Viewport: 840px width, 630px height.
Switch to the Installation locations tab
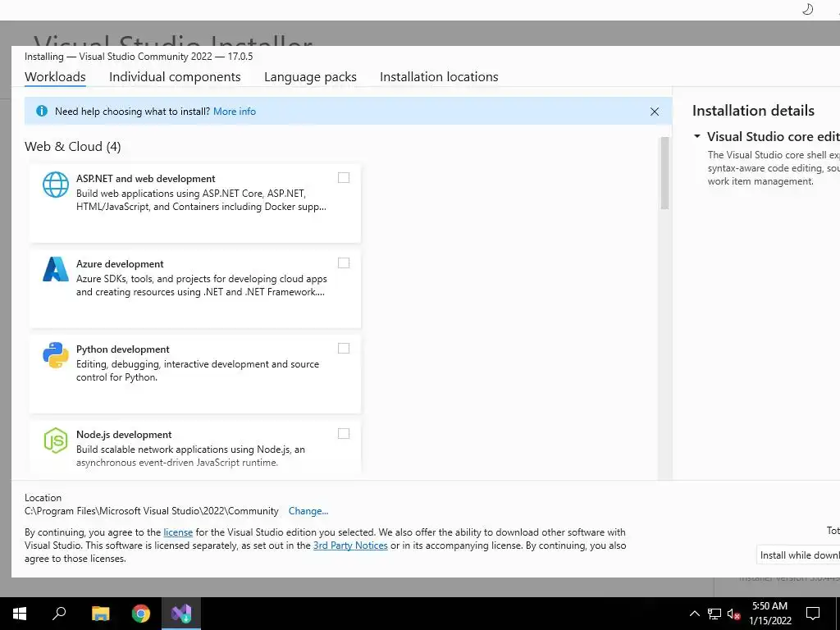[439, 76]
